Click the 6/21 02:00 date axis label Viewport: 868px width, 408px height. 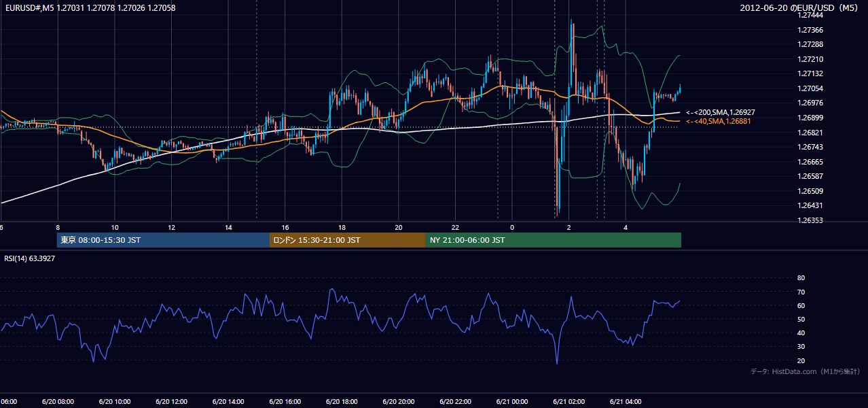pos(569,402)
